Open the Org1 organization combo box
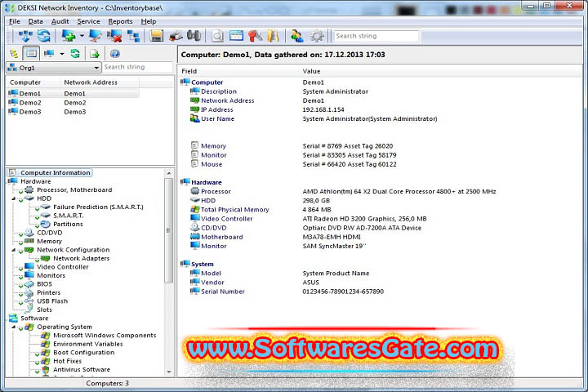The height and width of the screenshot is (392, 588). (x=54, y=68)
